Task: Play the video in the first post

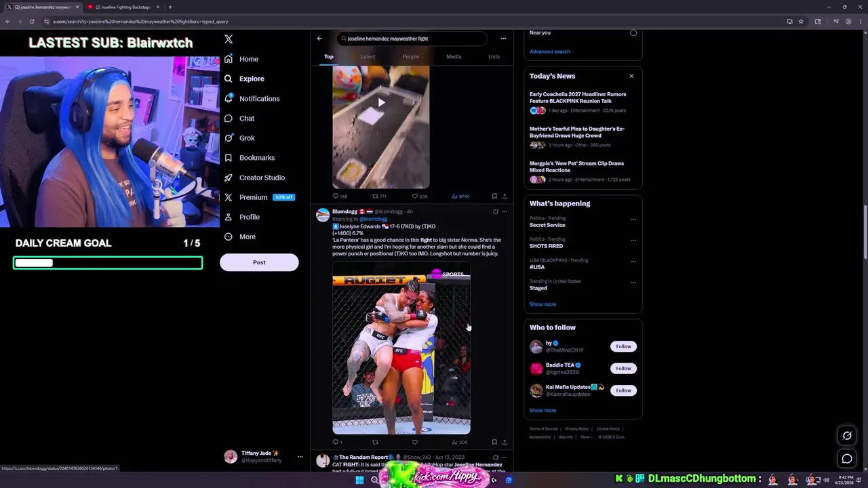Action: point(381,102)
